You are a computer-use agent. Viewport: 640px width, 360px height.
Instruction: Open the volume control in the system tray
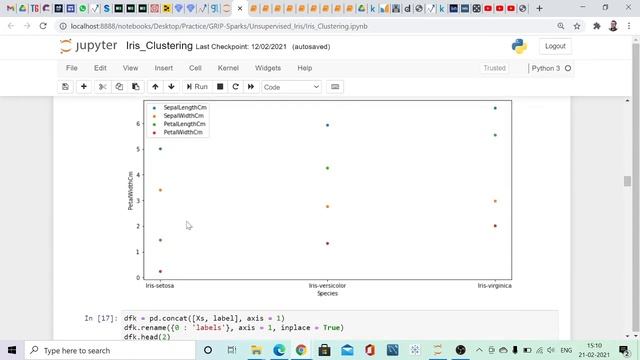(x=551, y=350)
